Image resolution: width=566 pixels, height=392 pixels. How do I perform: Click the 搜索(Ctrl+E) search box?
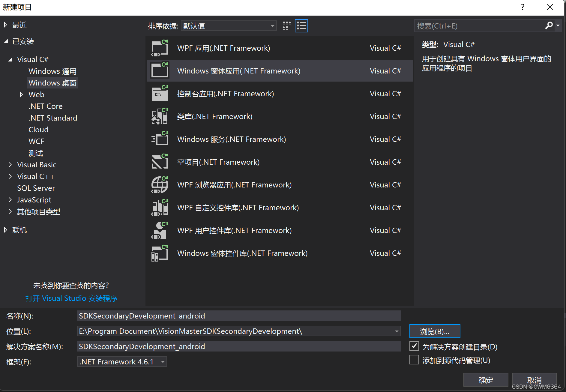[479, 26]
